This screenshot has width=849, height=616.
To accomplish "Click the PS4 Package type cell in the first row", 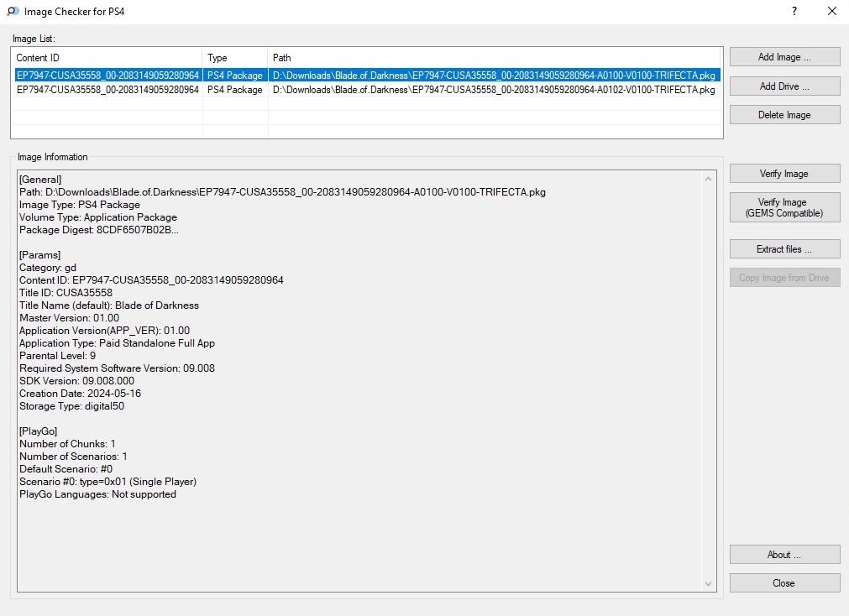I will tap(235, 76).
